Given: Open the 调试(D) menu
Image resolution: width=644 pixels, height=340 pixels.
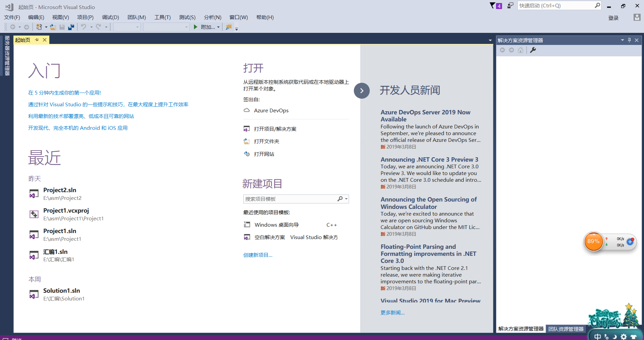Looking at the screenshot, I should pyautogui.click(x=110, y=17).
